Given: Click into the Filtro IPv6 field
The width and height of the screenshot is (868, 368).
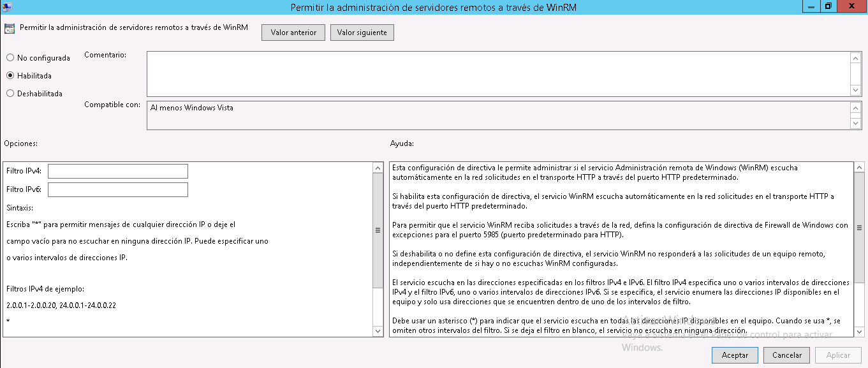Looking at the screenshot, I should (118, 189).
